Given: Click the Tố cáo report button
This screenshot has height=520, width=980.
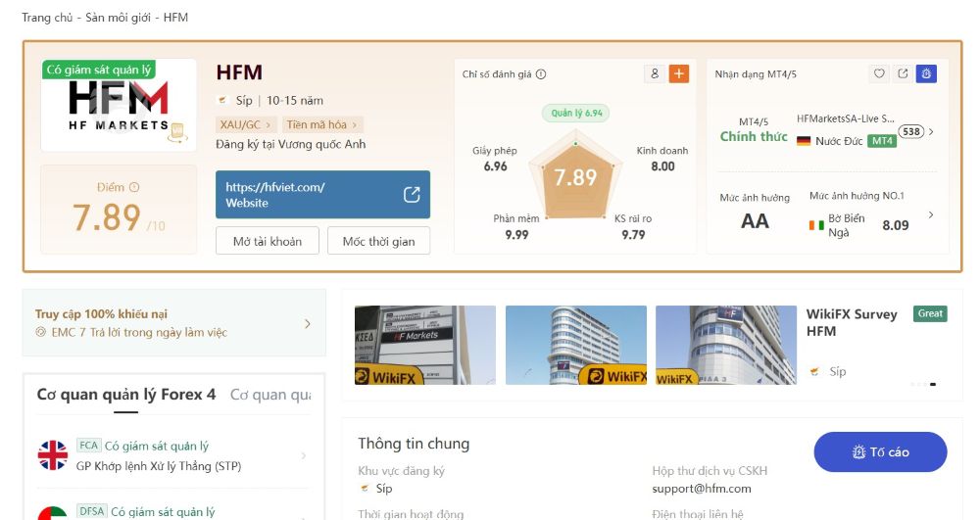Looking at the screenshot, I should (x=880, y=452).
